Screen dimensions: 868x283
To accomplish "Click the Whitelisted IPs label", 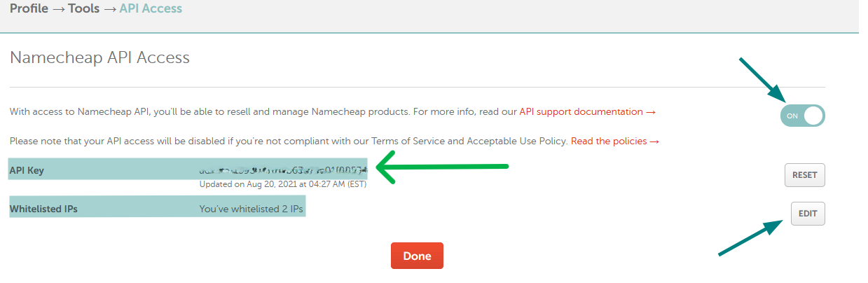I will [x=43, y=209].
